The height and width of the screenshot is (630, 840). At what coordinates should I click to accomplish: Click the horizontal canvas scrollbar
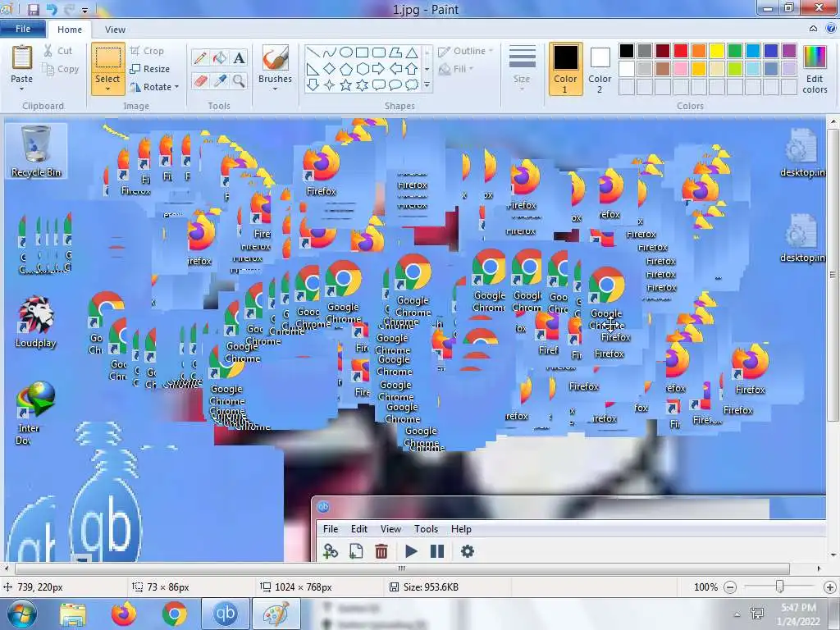pyautogui.click(x=402, y=568)
